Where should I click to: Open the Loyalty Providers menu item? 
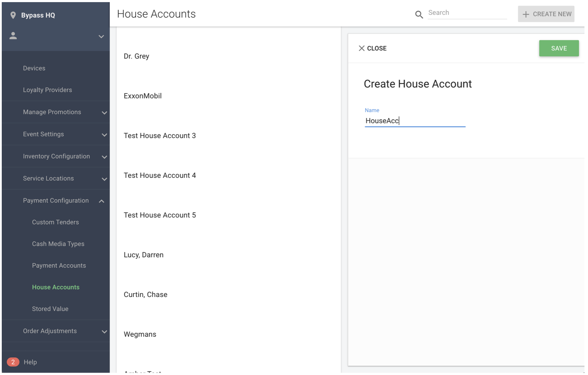point(47,90)
